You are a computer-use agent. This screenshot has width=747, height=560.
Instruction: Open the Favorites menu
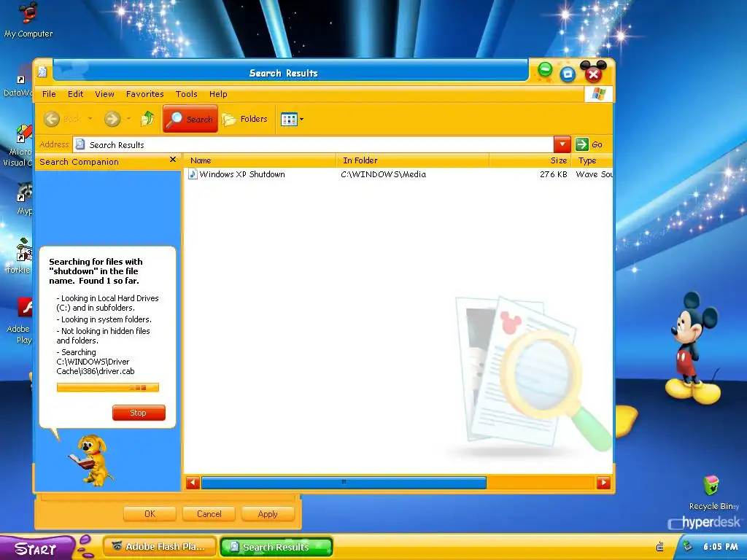145,94
